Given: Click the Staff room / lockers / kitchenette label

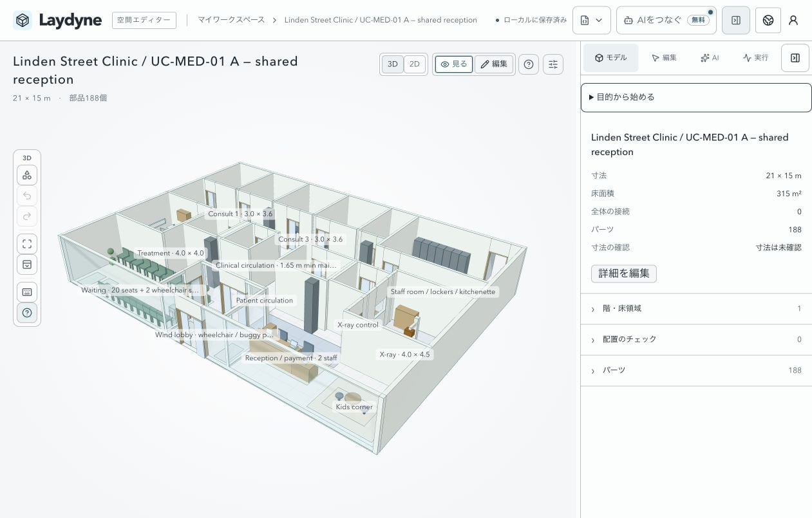Looking at the screenshot, I should tap(443, 291).
